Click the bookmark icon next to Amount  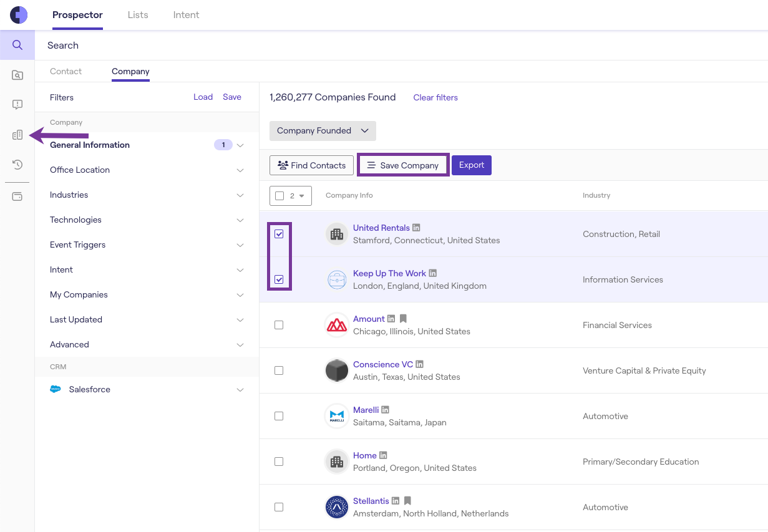point(403,319)
